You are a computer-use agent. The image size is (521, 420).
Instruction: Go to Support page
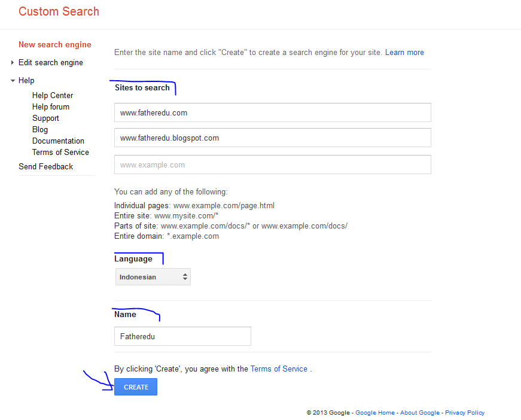click(x=45, y=118)
